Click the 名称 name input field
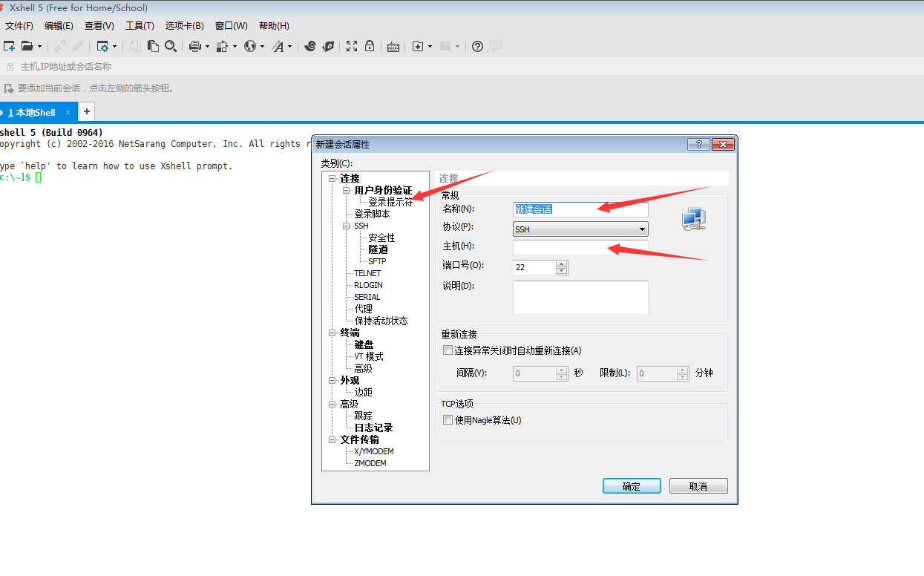 [x=580, y=209]
